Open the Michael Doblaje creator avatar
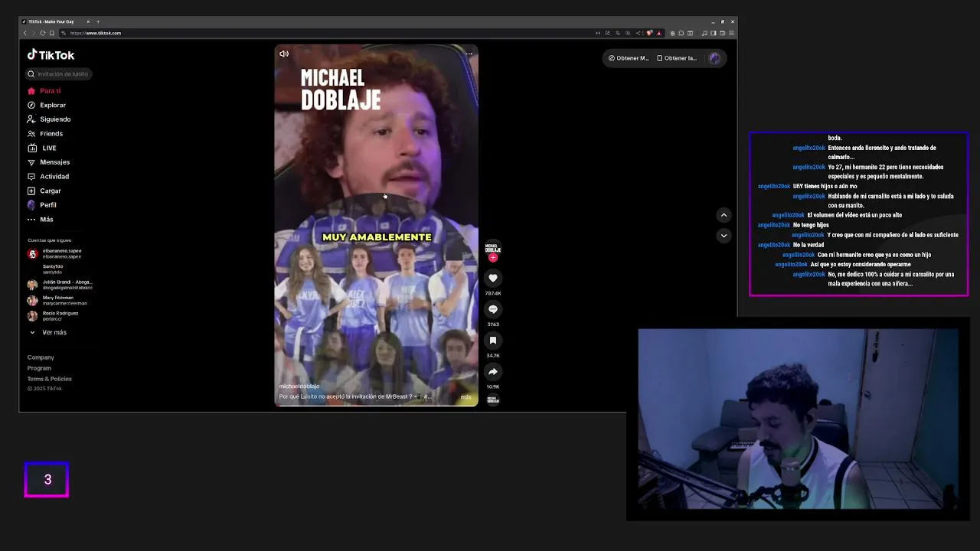Viewport: 980px width, 551px height. click(493, 248)
